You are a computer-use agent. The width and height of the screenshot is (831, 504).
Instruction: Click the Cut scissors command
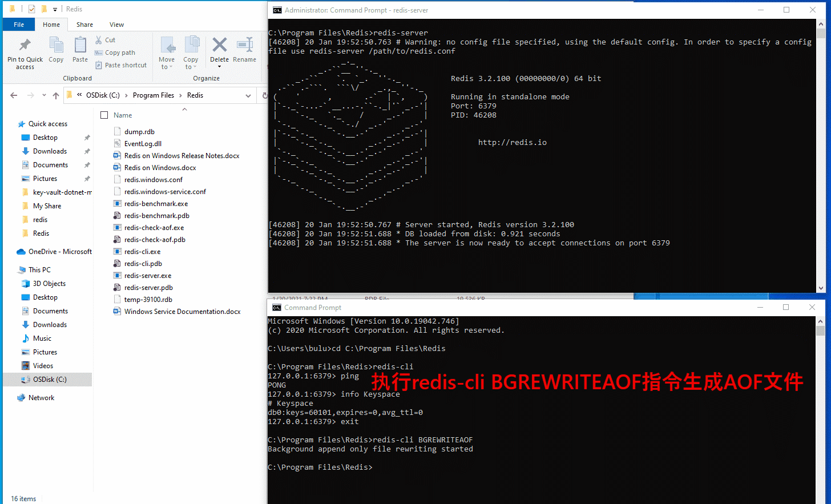[x=106, y=40]
